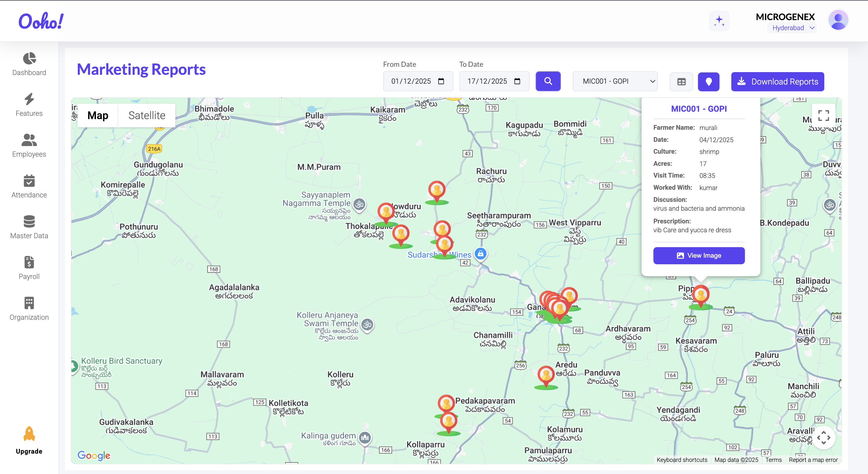Click Kolleru Anjaneya Swami Temple icon
Screen dimensions: 868x474
click(367, 325)
